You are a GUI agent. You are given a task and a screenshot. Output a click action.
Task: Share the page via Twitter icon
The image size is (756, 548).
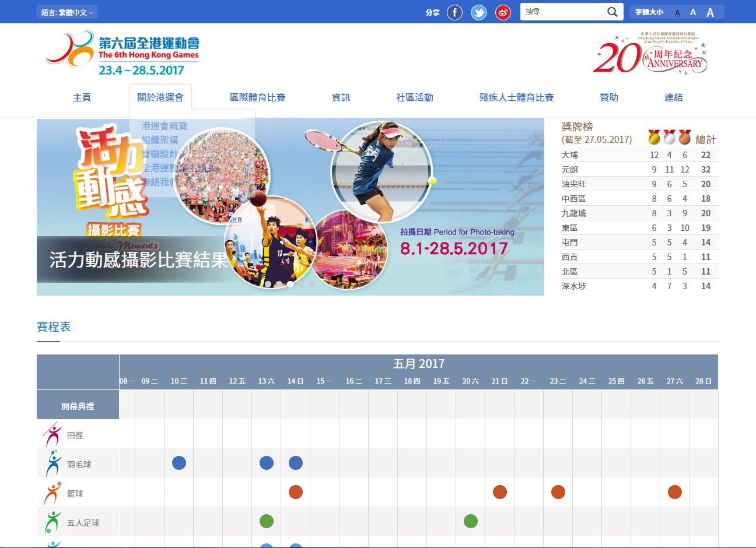pyautogui.click(x=479, y=12)
